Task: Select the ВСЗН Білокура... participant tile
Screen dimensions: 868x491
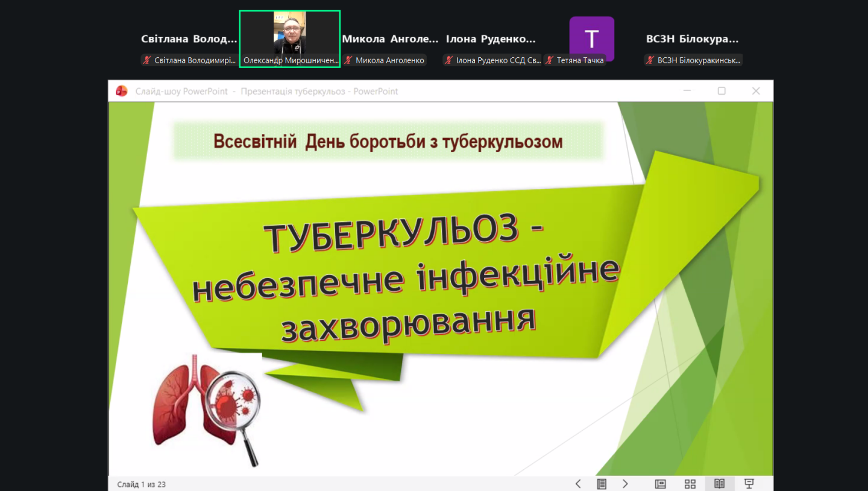Action: tap(693, 39)
